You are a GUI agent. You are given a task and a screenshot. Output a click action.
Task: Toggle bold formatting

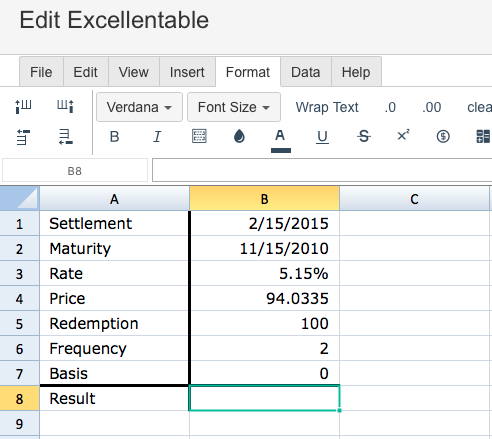[114, 137]
